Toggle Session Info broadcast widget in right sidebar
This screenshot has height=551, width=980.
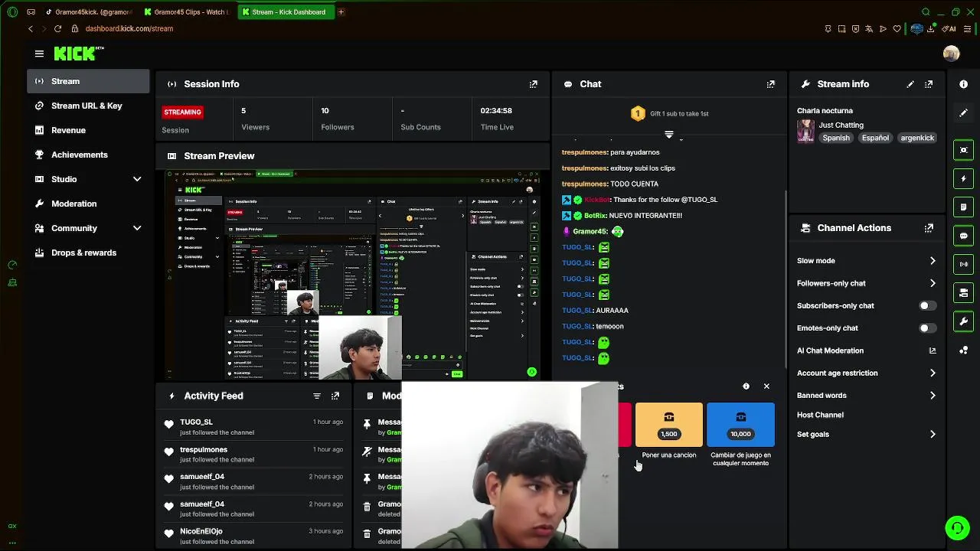click(964, 264)
